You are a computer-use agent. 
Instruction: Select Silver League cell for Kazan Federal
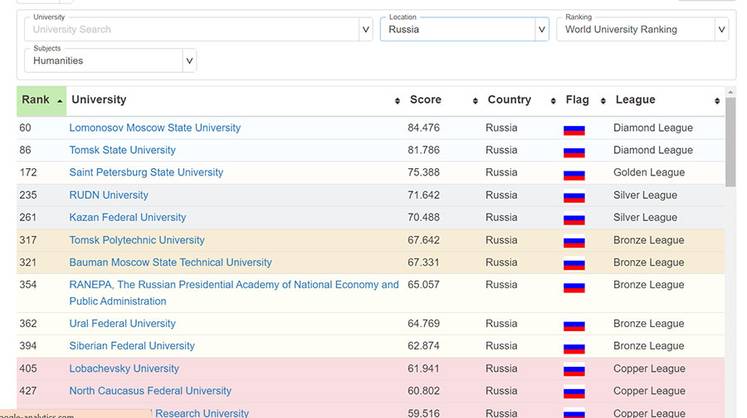[x=645, y=217]
